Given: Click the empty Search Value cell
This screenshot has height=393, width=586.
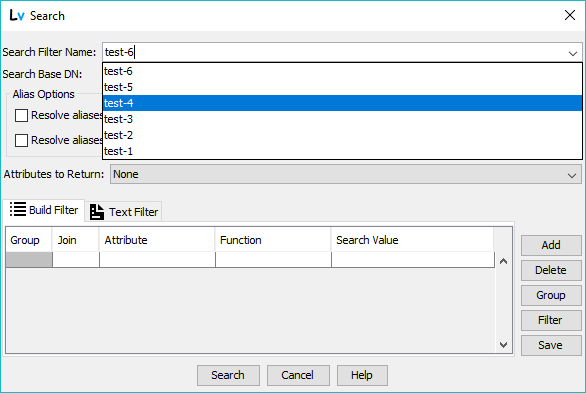Looking at the screenshot, I should point(413,260).
